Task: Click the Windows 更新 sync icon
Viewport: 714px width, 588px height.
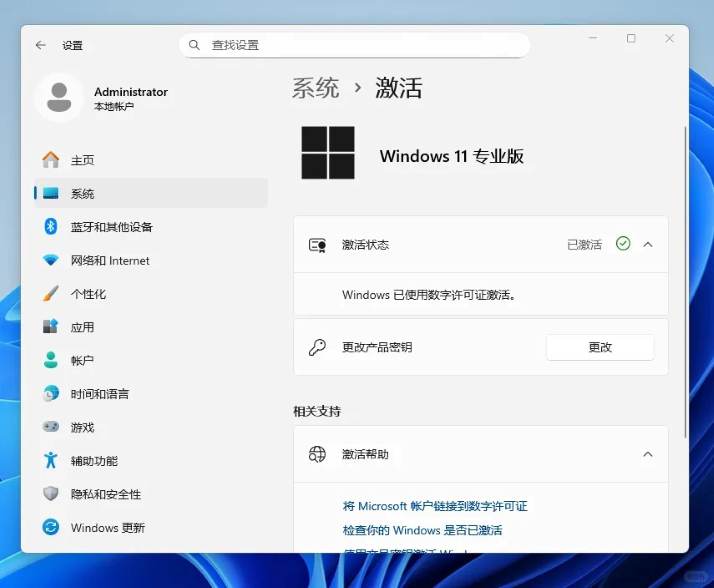Action: tap(51, 527)
